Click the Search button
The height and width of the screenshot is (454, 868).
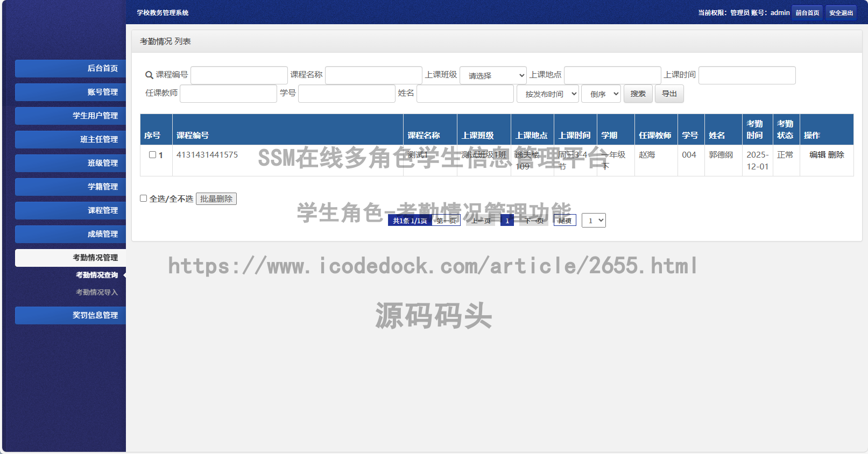[x=638, y=94]
